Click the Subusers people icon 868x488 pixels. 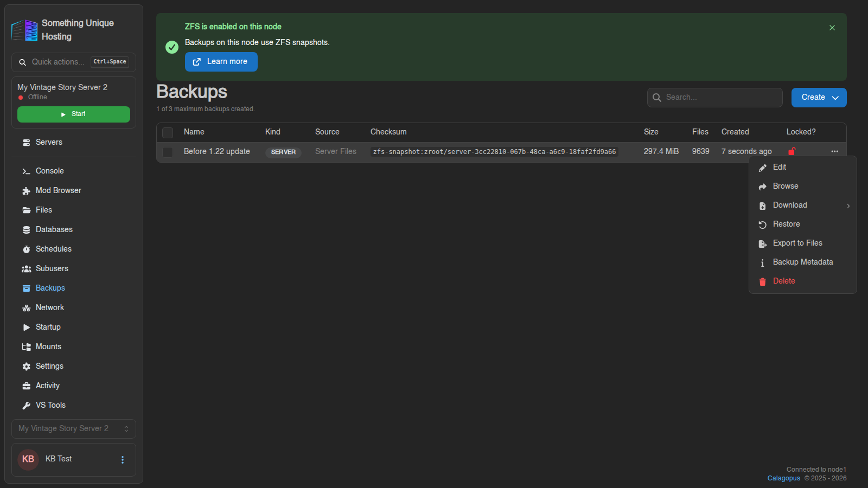point(26,269)
